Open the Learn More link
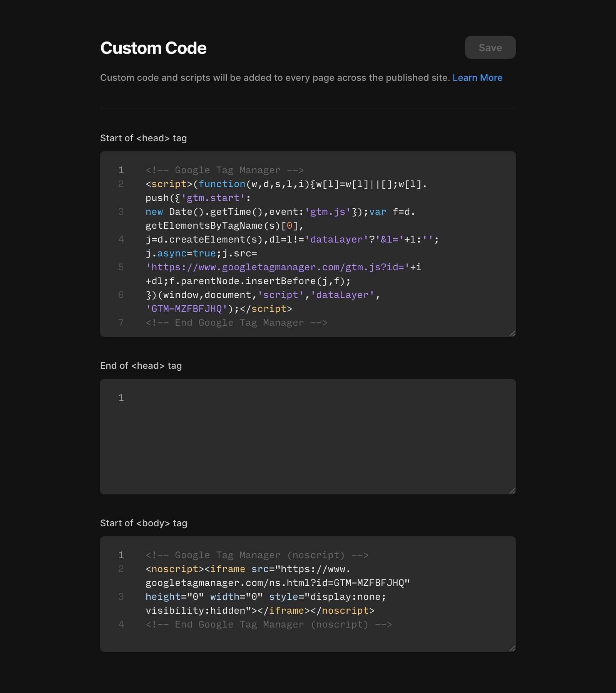Image resolution: width=616 pixels, height=693 pixels. point(478,77)
